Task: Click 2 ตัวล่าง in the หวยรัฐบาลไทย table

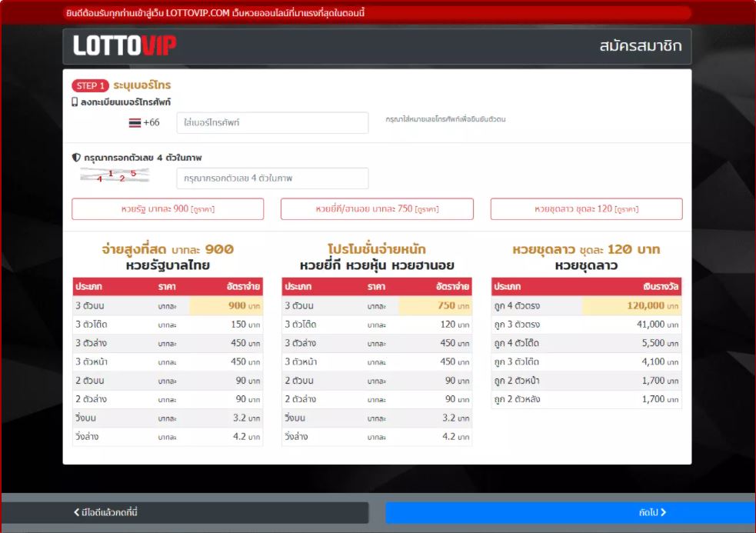Action: pos(91,399)
